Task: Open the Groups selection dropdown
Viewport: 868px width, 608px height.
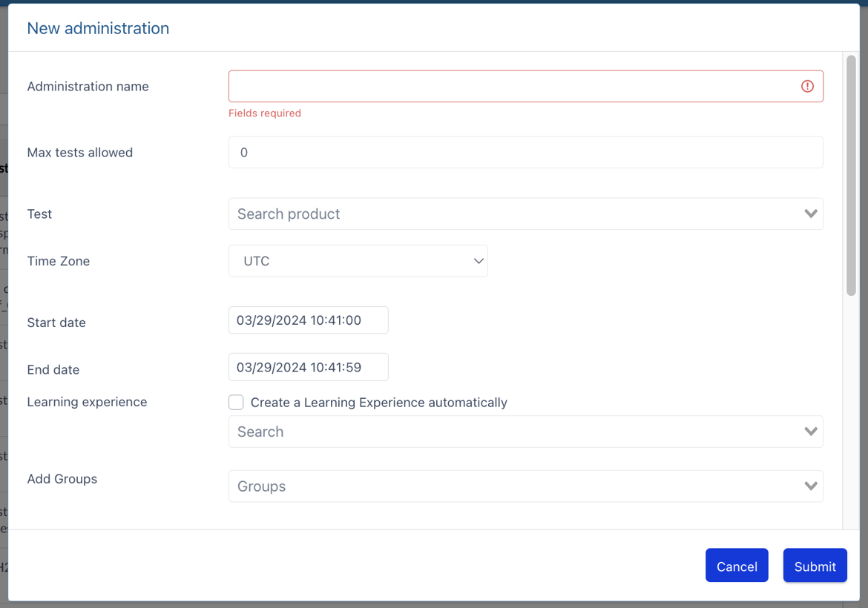Action: pos(525,486)
